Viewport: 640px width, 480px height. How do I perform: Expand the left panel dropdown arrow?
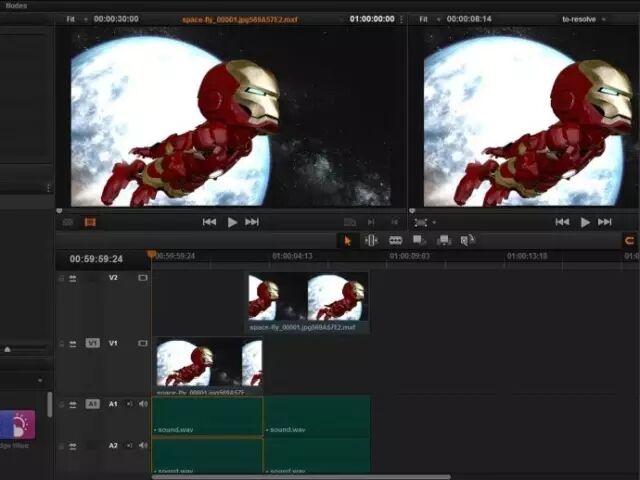[40, 380]
